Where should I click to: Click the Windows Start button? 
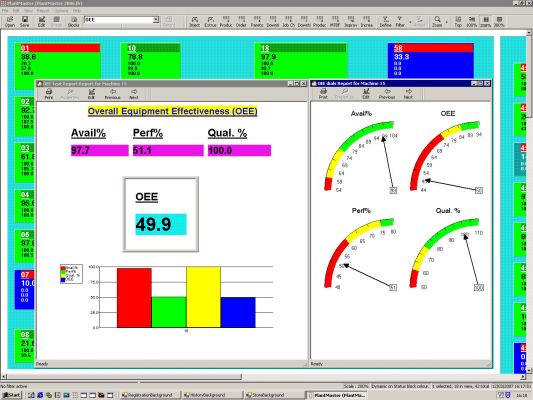pos(11,395)
